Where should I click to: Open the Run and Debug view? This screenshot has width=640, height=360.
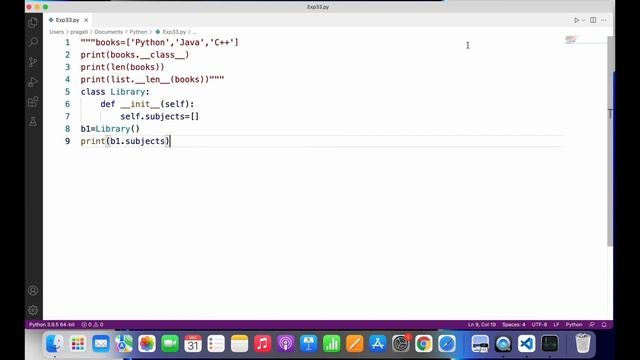click(x=33, y=82)
